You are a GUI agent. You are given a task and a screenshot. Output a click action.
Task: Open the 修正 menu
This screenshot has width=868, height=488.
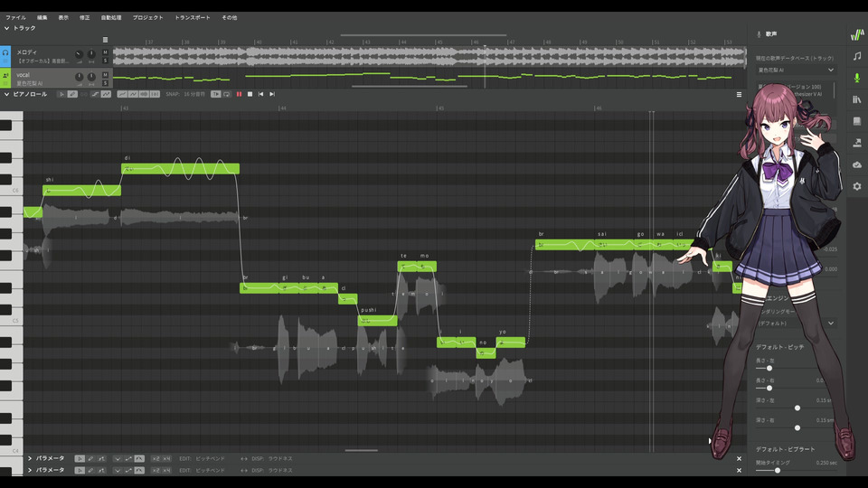coord(84,18)
